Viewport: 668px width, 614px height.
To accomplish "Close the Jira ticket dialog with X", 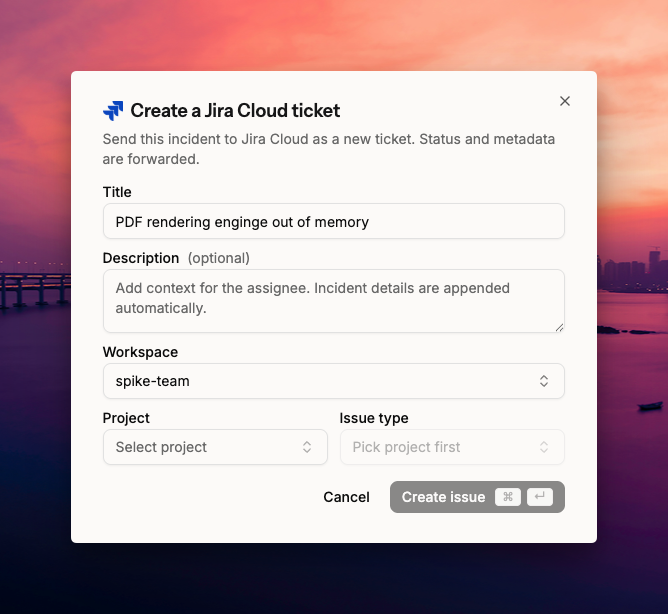I will click(x=564, y=101).
